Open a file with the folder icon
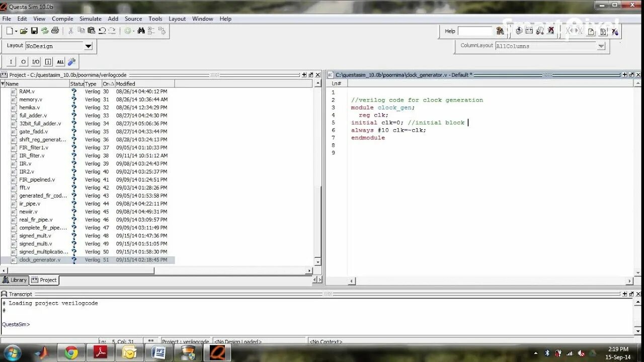The image size is (644, 362). [x=24, y=31]
